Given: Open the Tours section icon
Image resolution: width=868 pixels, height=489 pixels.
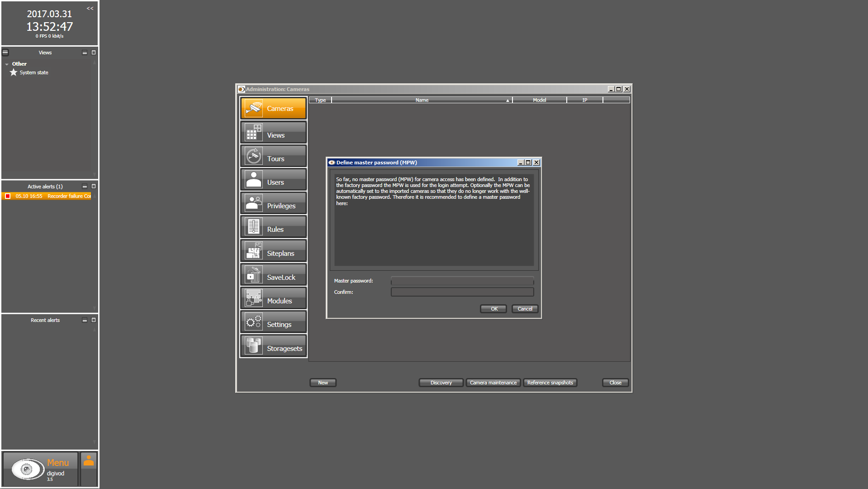Looking at the screenshot, I should click(253, 157).
